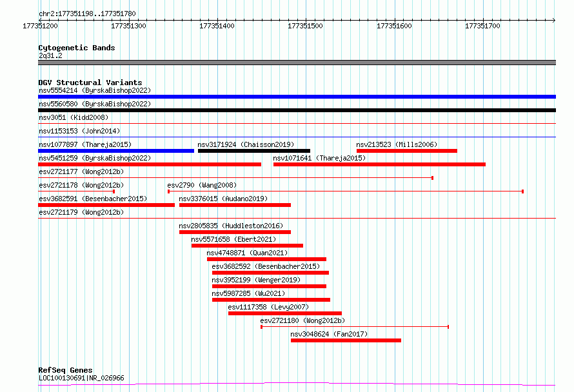This screenshot has width=574, height=392.
Task: Click the 177351400 ruler position
Action: (217, 26)
